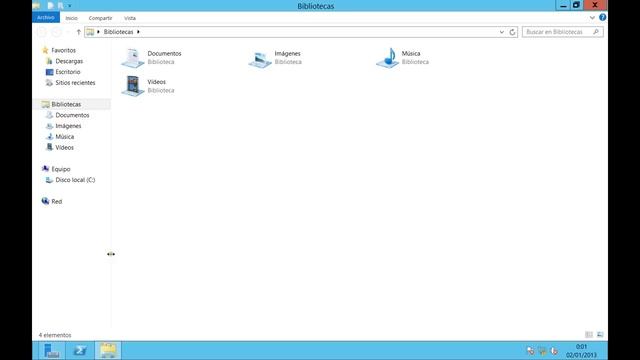Launch PowerShell from the taskbar
This screenshot has width=640, height=360.
[x=80, y=351]
